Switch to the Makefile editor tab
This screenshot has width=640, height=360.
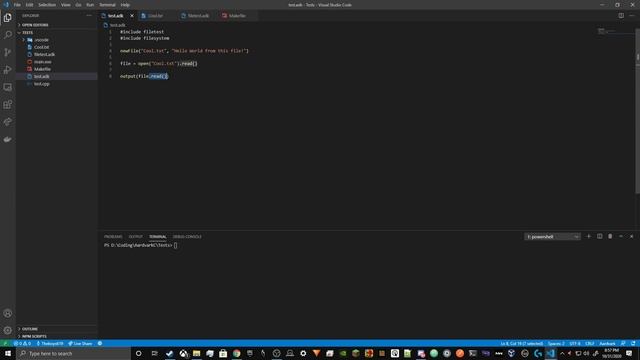[237, 16]
